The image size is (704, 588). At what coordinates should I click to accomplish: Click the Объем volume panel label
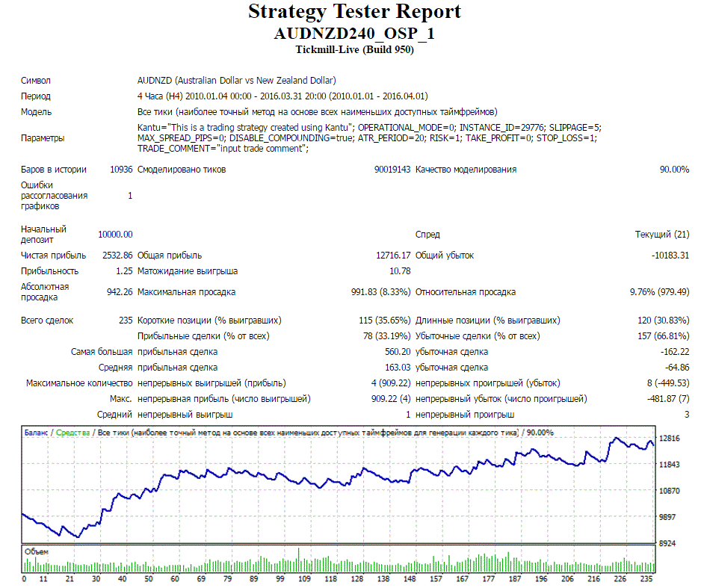[x=37, y=551]
